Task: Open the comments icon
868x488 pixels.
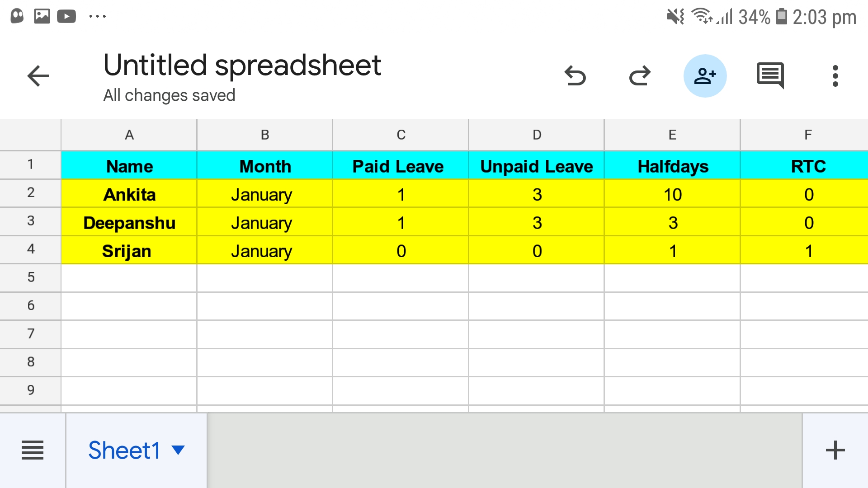Action: tap(770, 75)
